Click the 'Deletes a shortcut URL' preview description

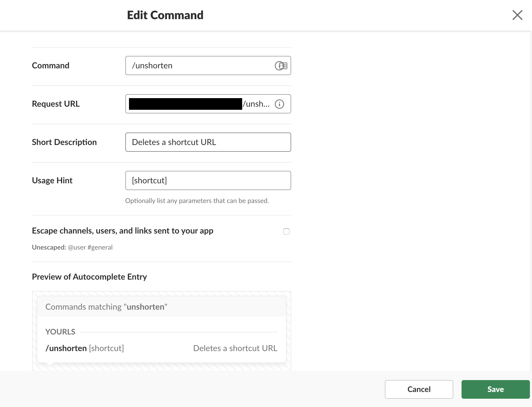pos(235,348)
